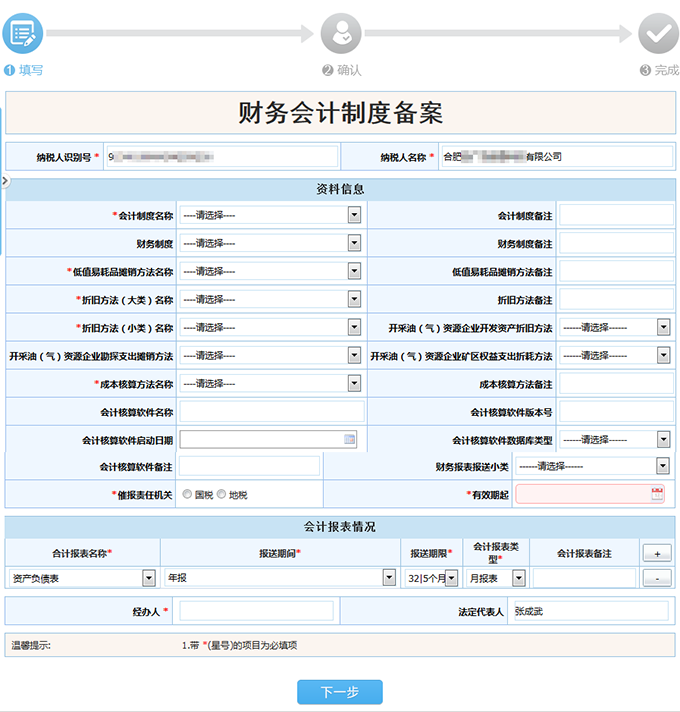Screen dimensions: 680x712
Task: Open calendar for 会计核算软件启动日期
Action: [350, 439]
